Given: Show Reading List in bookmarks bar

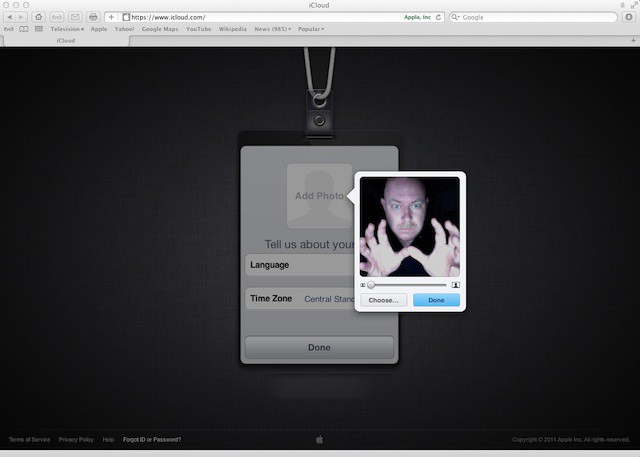Looking at the screenshot, I should tap(9, 29).
